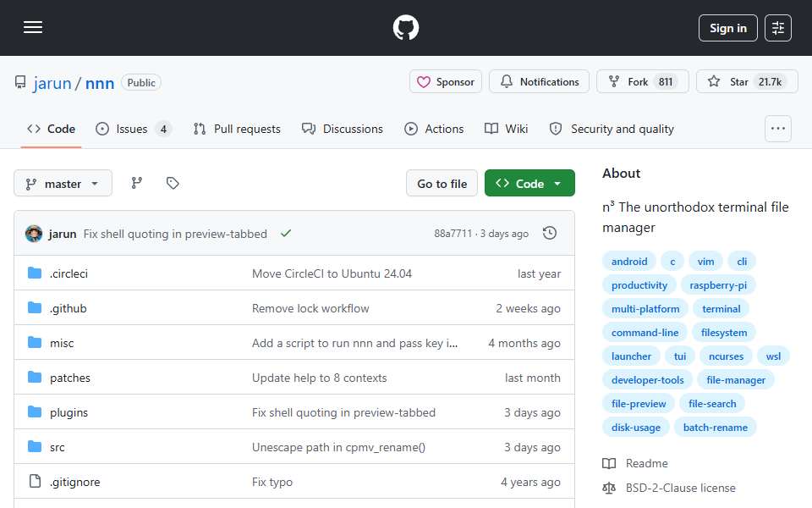
Task: Expand the green Code dropdown button
Action: [529, 183]
